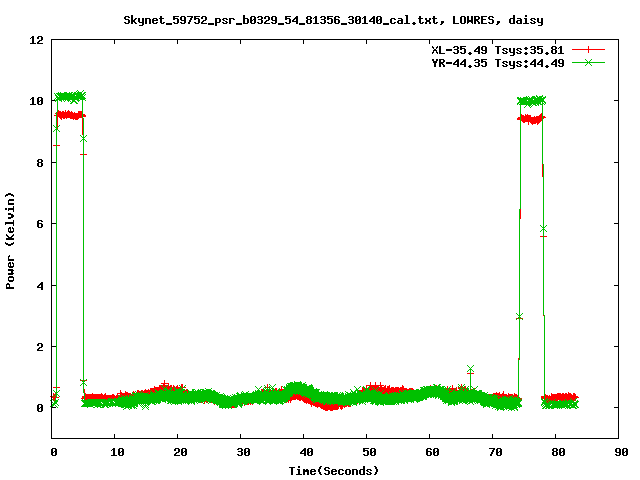Click the red legend line sample for XL
Viewport: 640px width, 480px height.
588,50
